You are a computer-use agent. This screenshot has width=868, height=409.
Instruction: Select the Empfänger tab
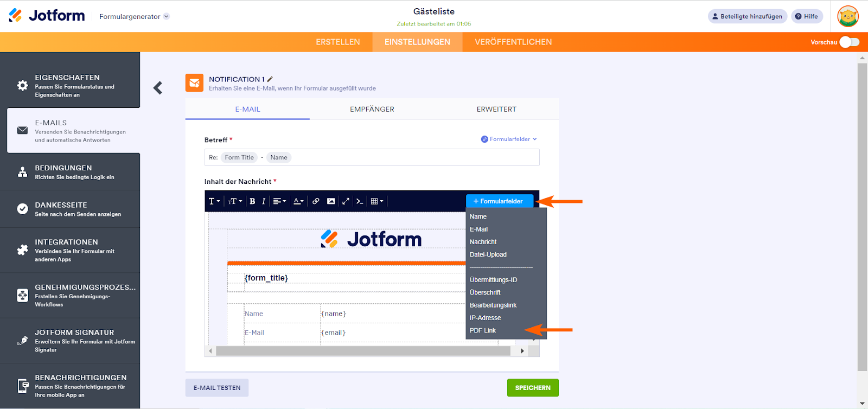pos(372,109)
